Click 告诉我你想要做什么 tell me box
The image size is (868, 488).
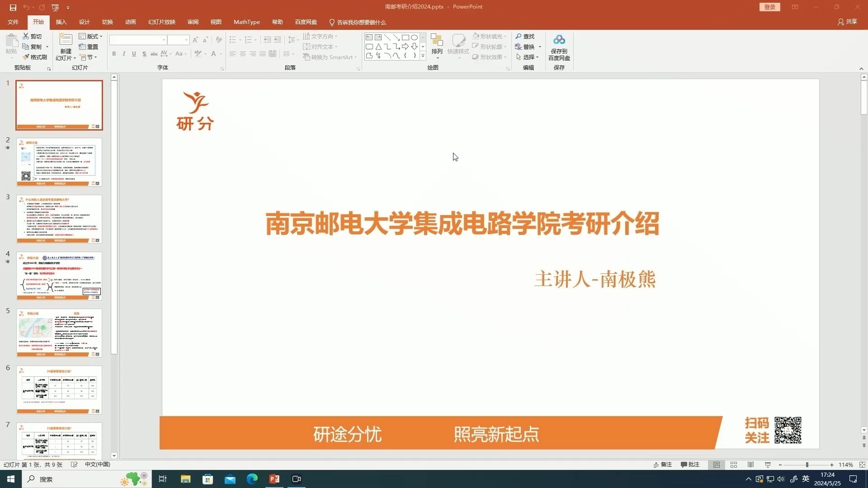(x=357, y=22)
